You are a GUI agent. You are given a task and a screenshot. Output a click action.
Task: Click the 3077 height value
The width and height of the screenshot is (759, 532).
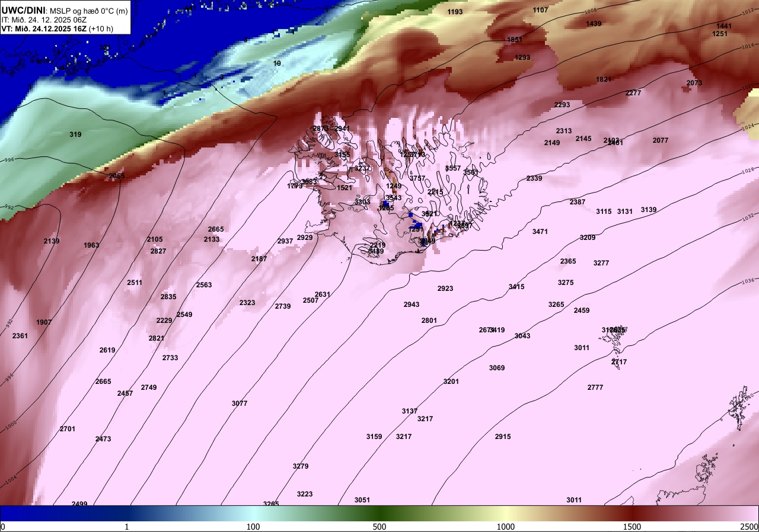[x=240, y=403]
